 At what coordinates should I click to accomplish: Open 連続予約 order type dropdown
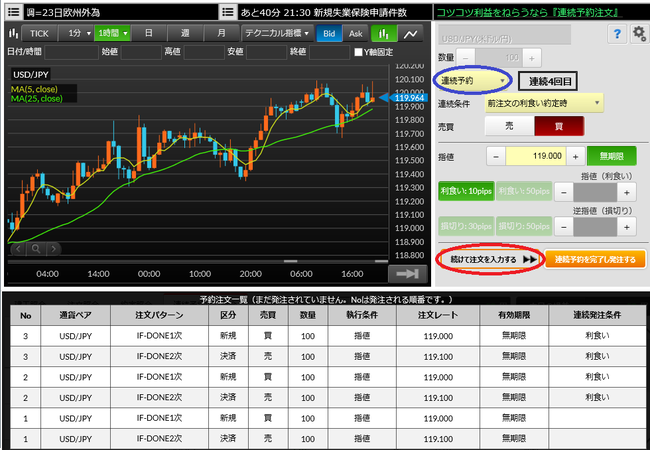[473, 80]
